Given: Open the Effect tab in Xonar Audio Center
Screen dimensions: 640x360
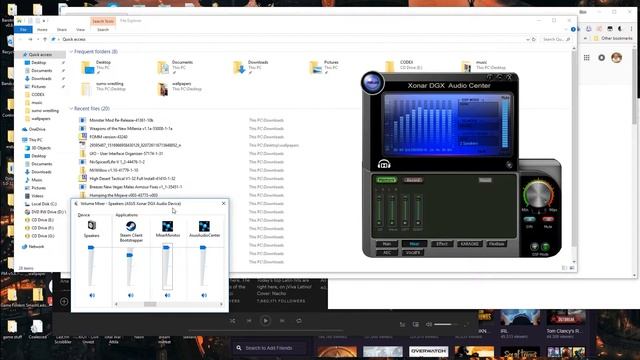Looking at the screenshot, I should (442, 244).
